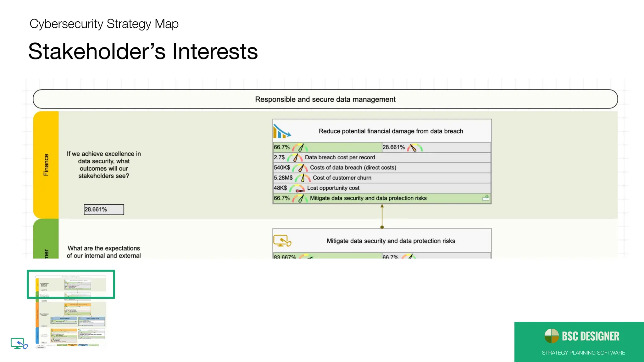
Task: Click the gauge next to 66.7% top row
Action: pyautogui.click(x=300, y=147)
